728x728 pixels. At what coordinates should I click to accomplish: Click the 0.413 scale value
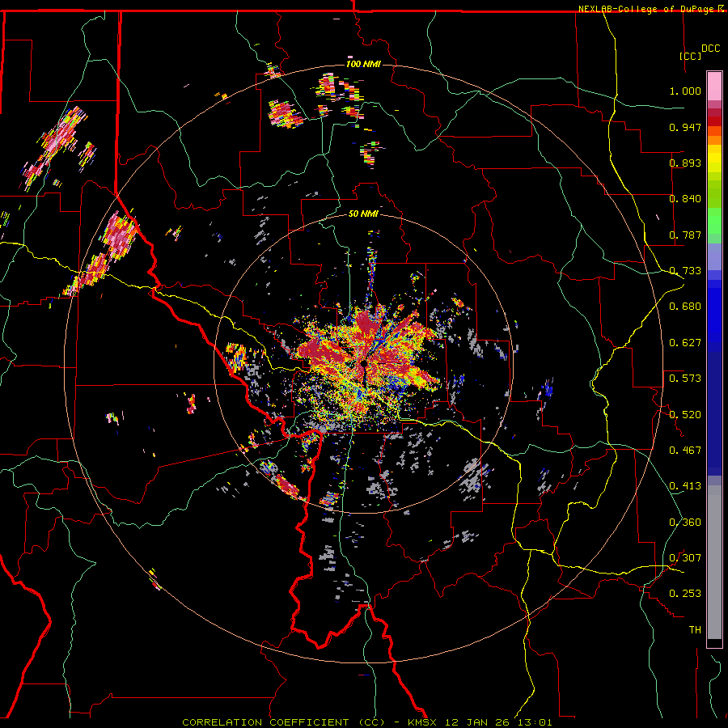click(x=685, y=486)
